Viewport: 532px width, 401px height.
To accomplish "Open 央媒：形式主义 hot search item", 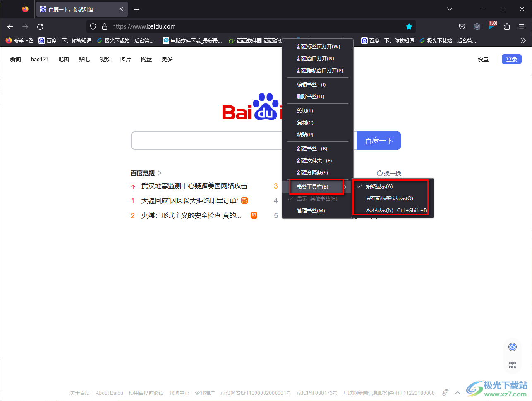I will 191,216.
